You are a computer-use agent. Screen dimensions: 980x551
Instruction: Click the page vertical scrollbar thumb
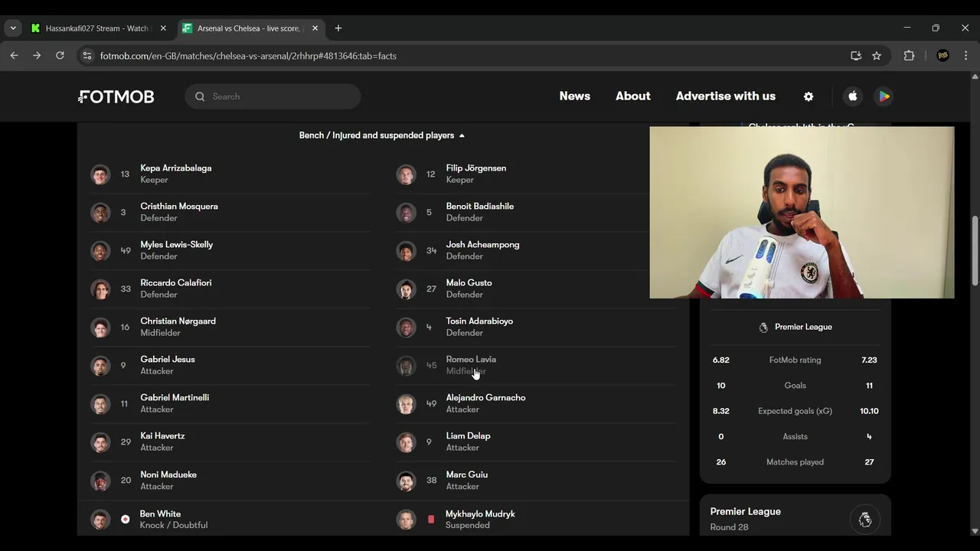975,251
